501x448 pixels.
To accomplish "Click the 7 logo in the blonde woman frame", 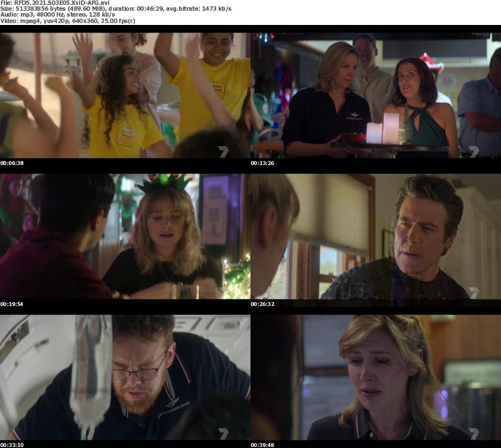I will click(474, 433).
